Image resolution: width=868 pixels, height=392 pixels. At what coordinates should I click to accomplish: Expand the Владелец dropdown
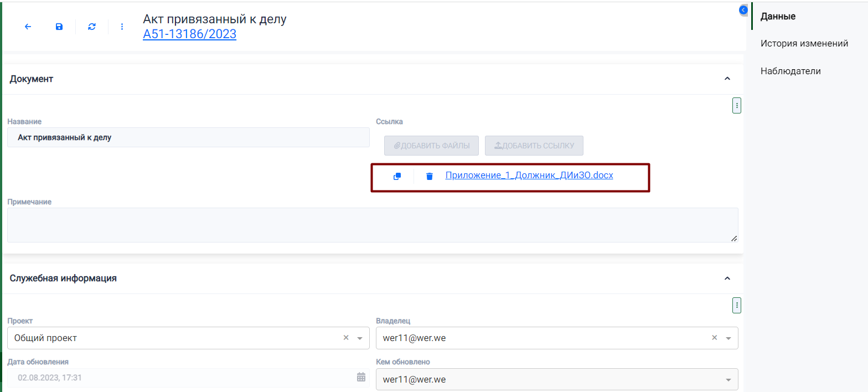(728, 338)
